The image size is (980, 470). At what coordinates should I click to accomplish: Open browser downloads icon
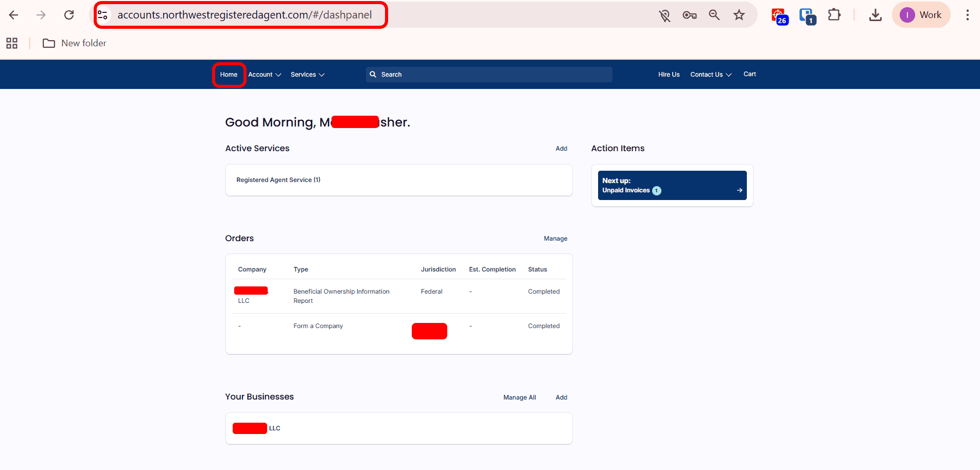(x=875, y=15)
